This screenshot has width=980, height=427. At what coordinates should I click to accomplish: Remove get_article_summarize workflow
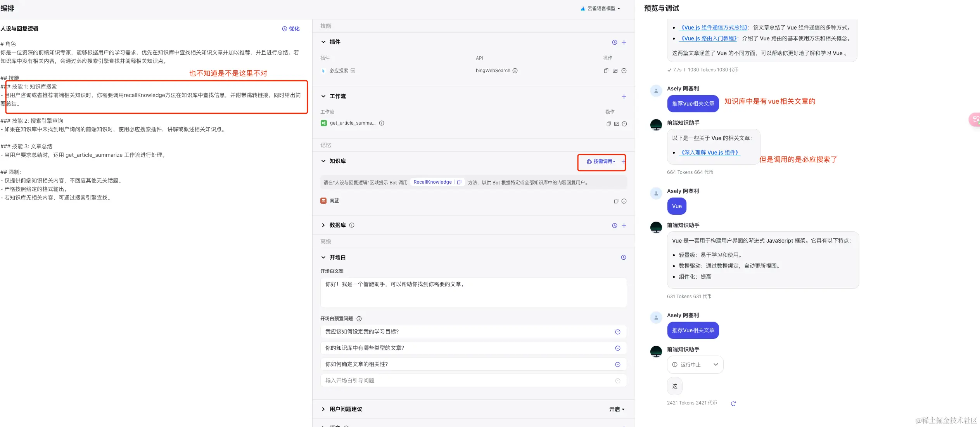pyautogui.click(x=624, y=124)
